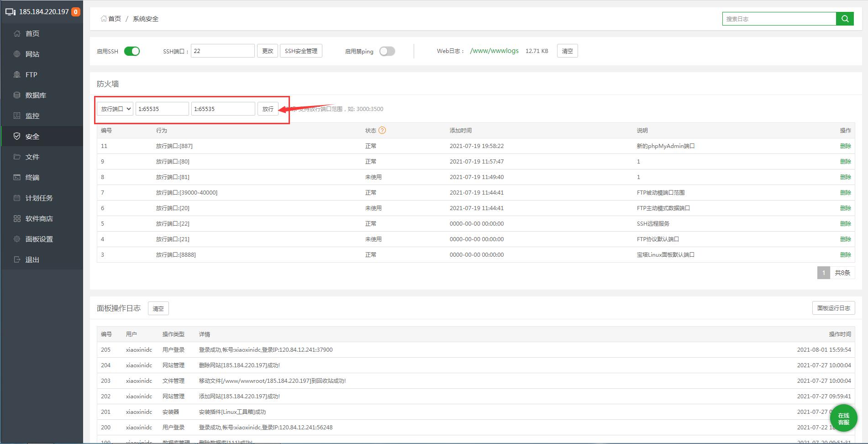Select 计划任务 in the sidebar
868x444 pixels.
click(39, 198)
